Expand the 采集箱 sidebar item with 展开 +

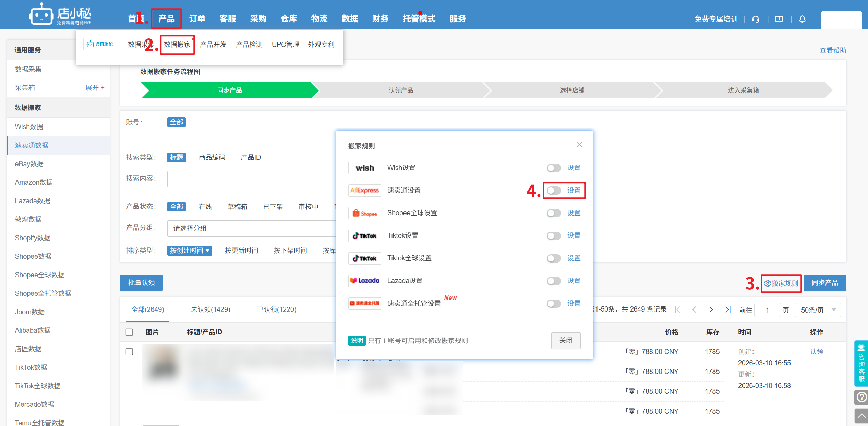pyautogui.click(x=95, y=88)
